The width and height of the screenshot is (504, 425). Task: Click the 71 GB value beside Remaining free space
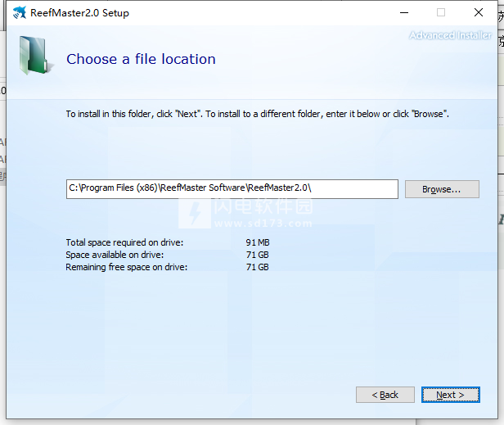258,267
